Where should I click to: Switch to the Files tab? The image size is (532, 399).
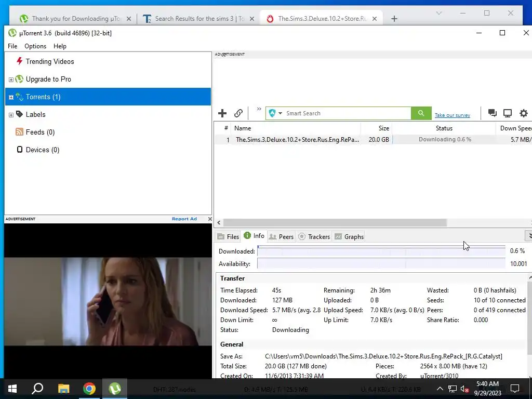click(228, 236)
